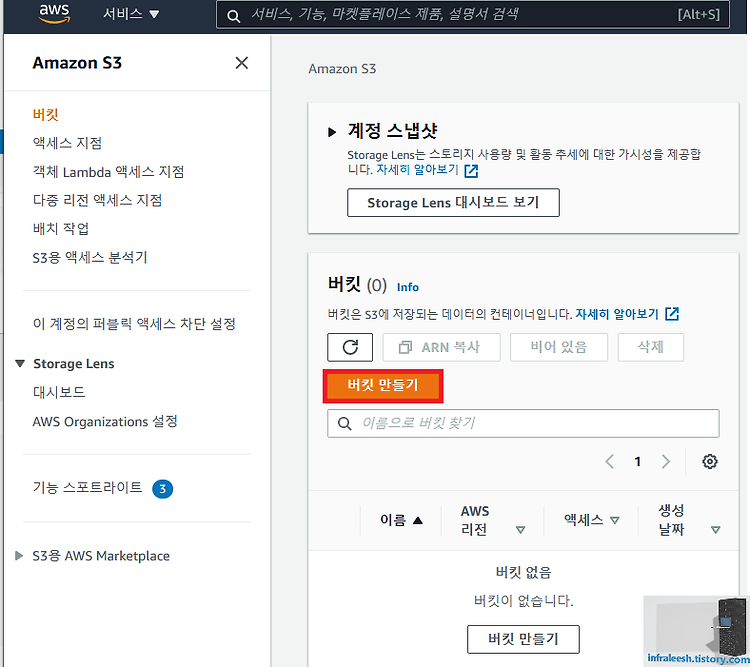The image size is (750, 667).
Task: Open 액세스 지점 in the sidebar
Action: click(67, 143)
